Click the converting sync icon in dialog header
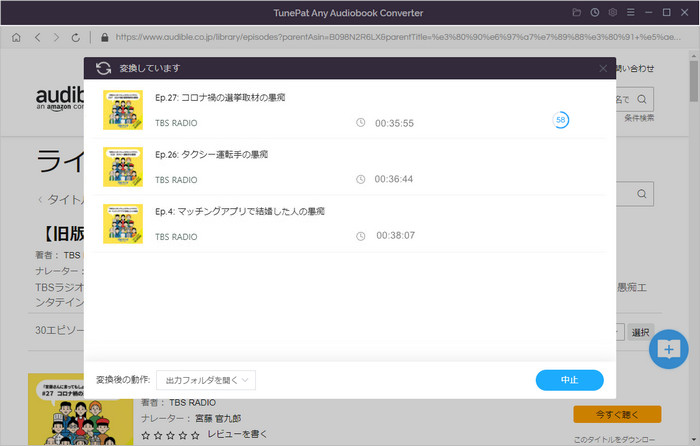700x446 pixels. 104,68
